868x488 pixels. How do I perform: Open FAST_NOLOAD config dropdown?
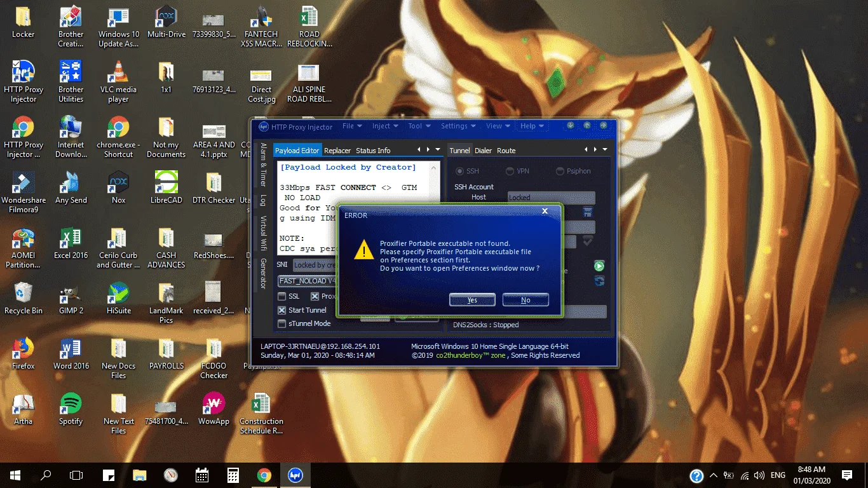pos(308,280)
